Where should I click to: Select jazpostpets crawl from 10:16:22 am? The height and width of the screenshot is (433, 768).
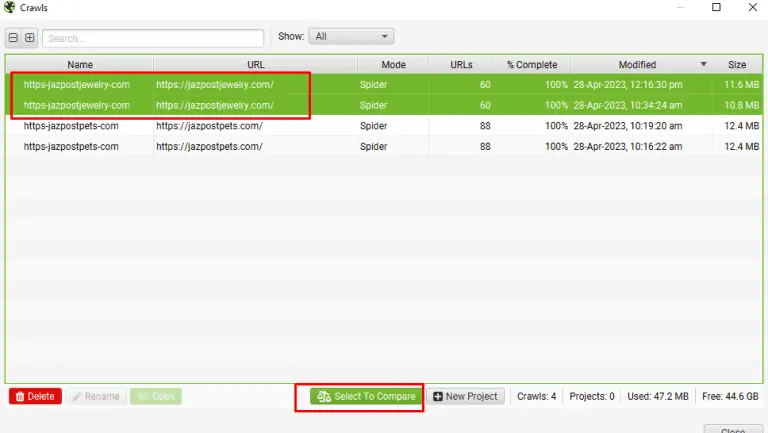[x=384, y=146]
